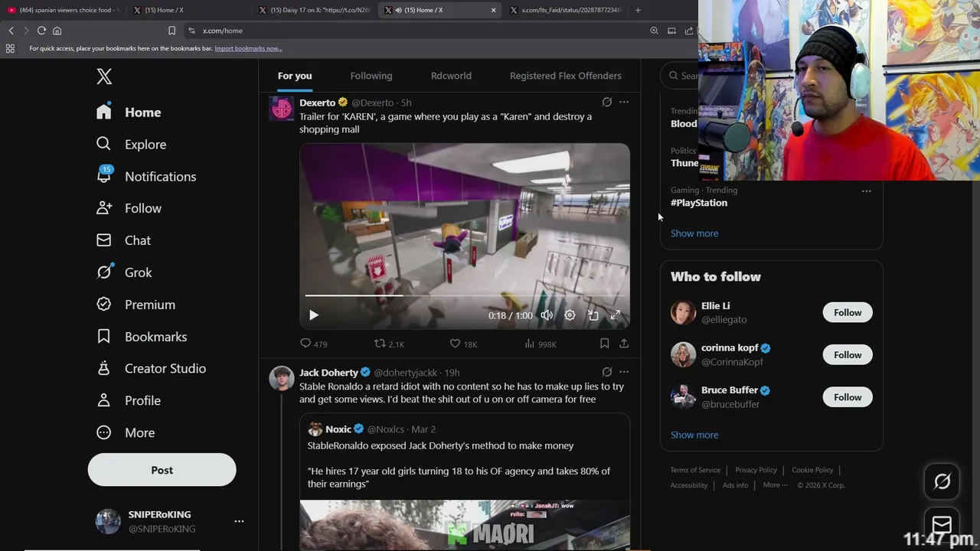
Task: Open Privacy Policy link
Action: 756,470
